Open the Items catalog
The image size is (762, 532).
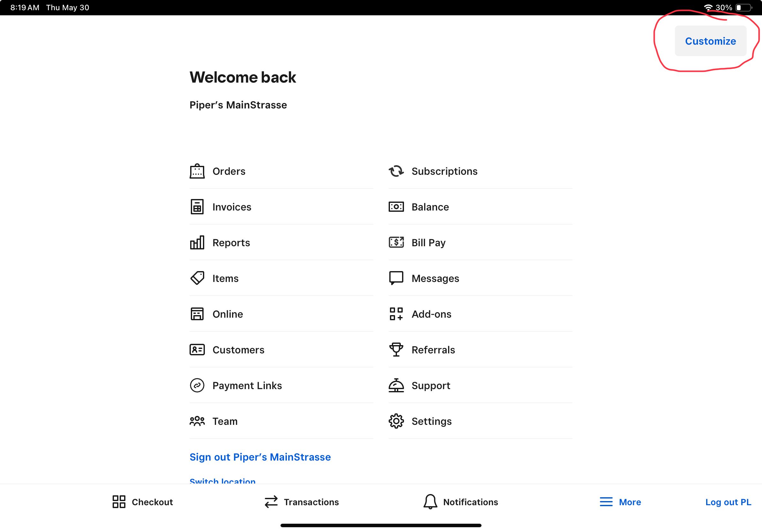[x=225, y=278]
